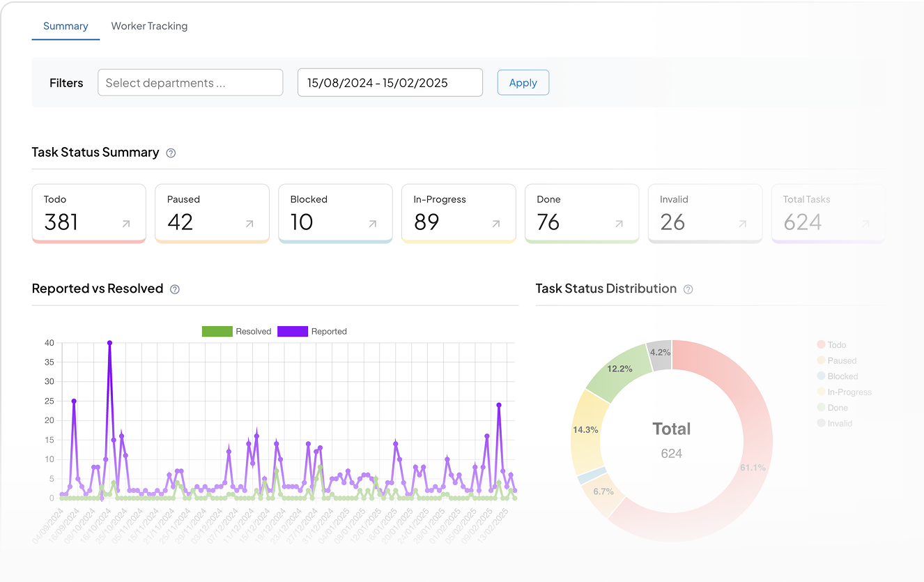Viewport: 924px width, 582px height.
Task: Open Blocked details via its arrow icon
Action: tap(373, 224)
